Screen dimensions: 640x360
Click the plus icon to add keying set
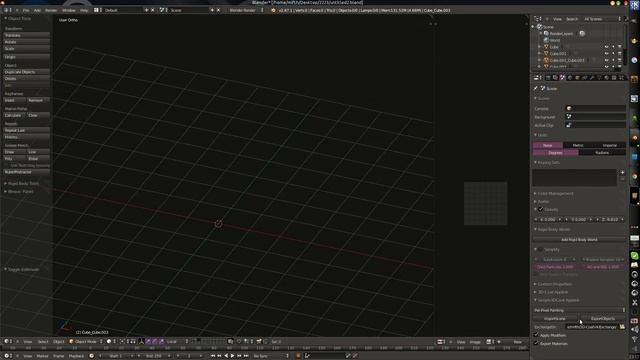click(622, 172)
